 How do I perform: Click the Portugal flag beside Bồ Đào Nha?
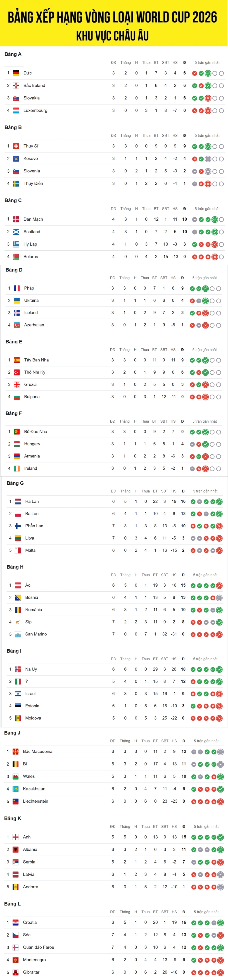point(17,431)
